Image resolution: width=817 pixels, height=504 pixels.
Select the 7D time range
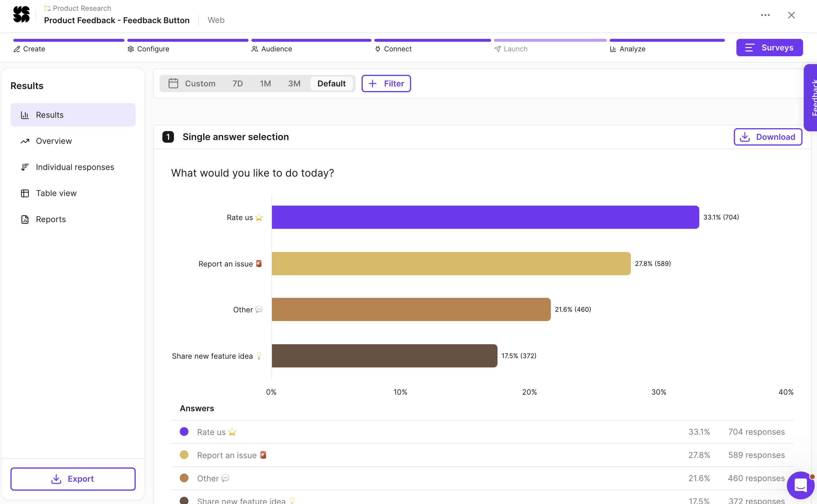(237, 84)
